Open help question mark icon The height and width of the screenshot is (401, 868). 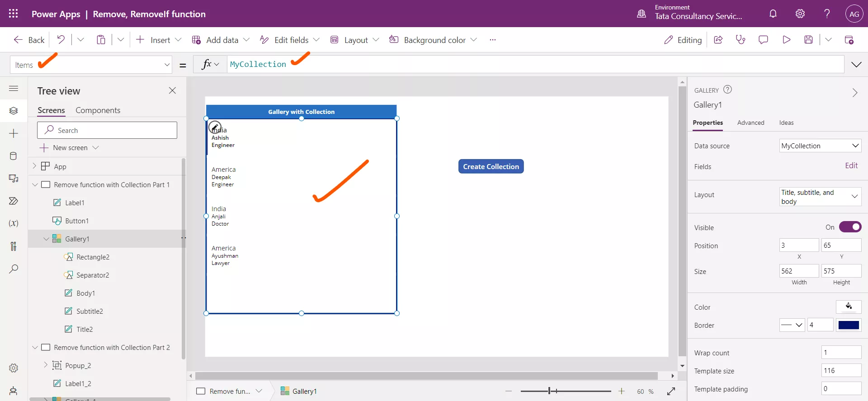(827, 14)
